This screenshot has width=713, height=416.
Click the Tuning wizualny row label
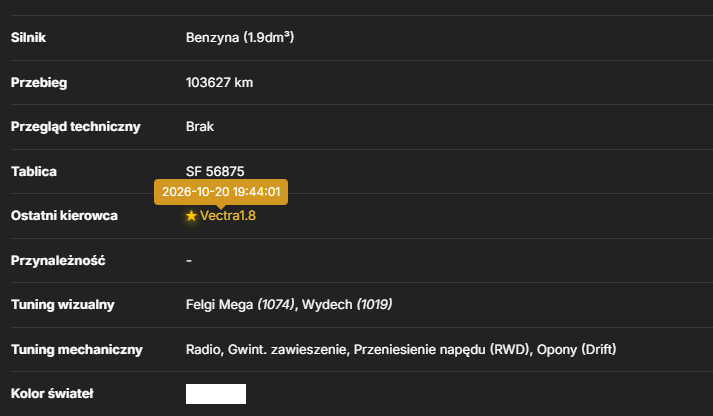63,305
